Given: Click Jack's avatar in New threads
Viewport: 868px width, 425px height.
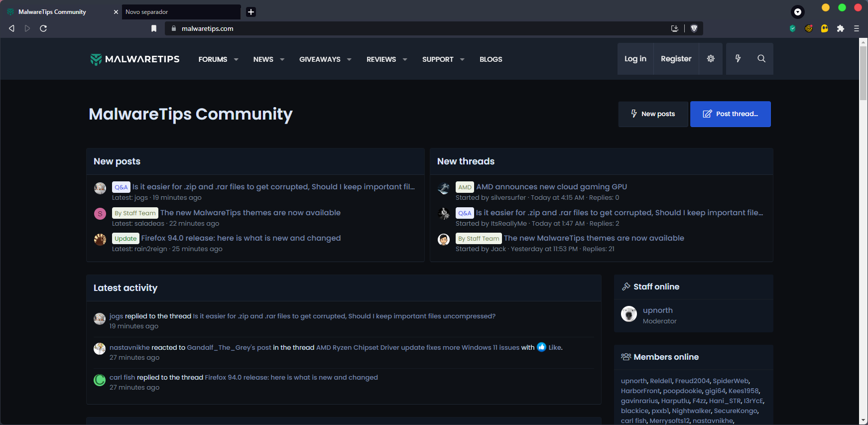Looking at the screenshot, I should tap(444, 240).
